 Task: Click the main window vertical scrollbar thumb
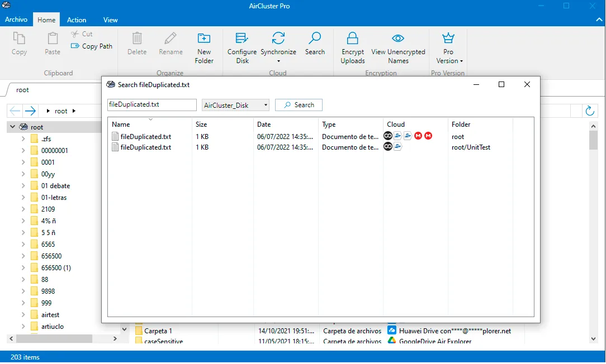click(x=593, y=140)
